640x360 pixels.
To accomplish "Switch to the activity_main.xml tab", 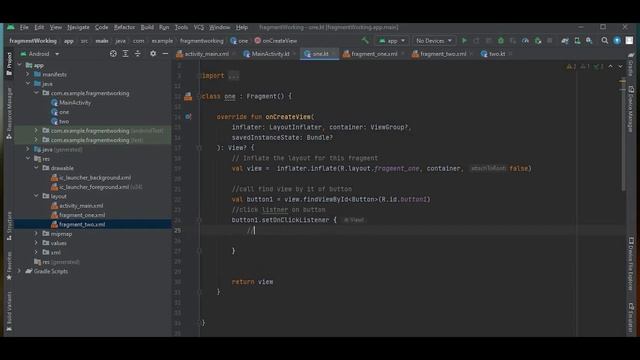I will point(207,54).
